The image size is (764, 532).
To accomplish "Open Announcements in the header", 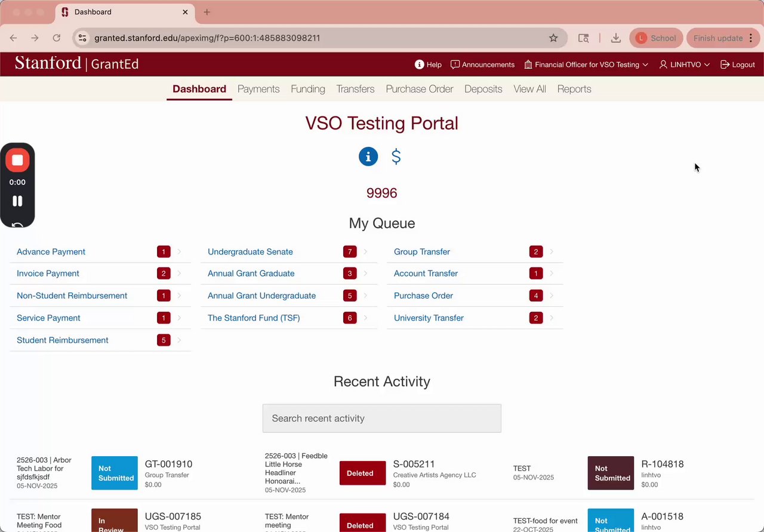I will pos(482,64).
